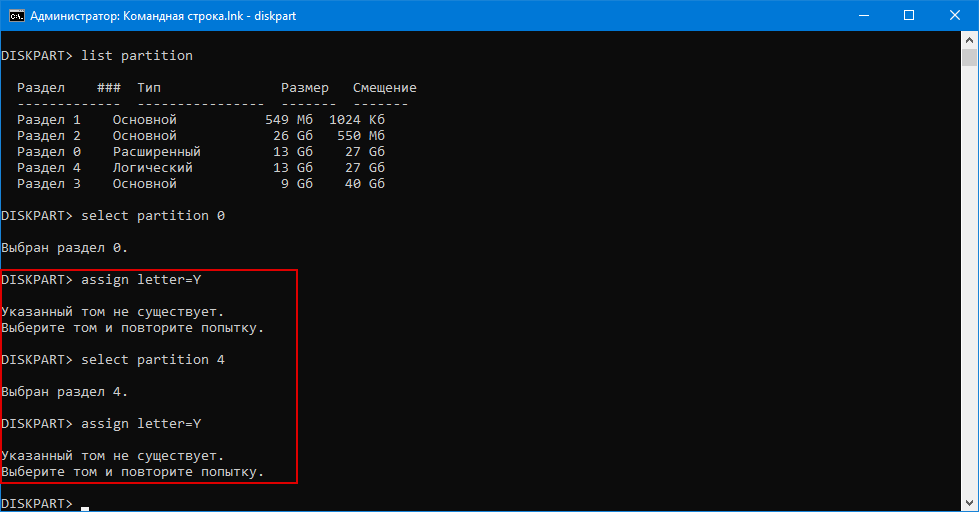
Task: Click the Логический partition row
Action: [200, 168]
